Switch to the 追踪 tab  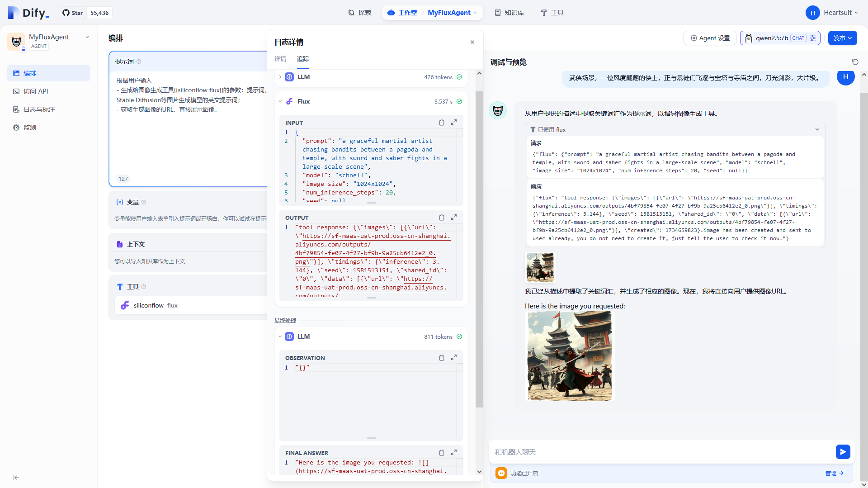pyautogui.click(x=303, y=59)
